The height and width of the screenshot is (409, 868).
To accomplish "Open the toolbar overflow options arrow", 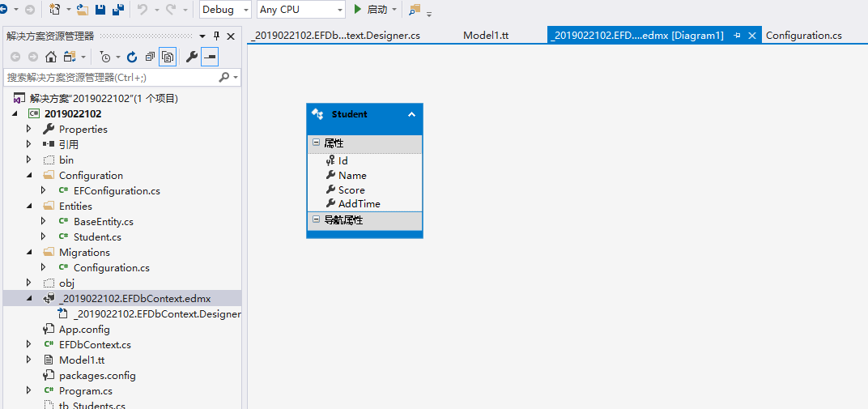I will tap(429, 15).
